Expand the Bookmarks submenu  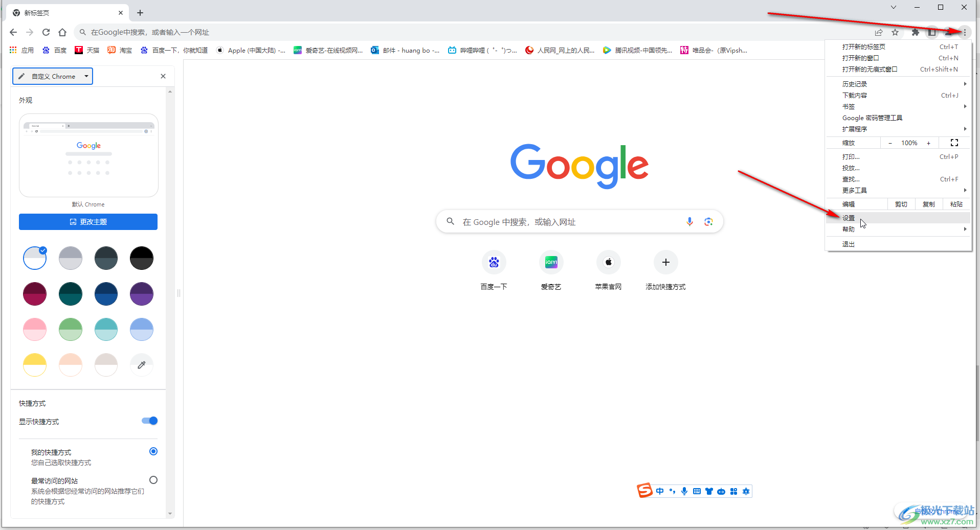(899, 106)
